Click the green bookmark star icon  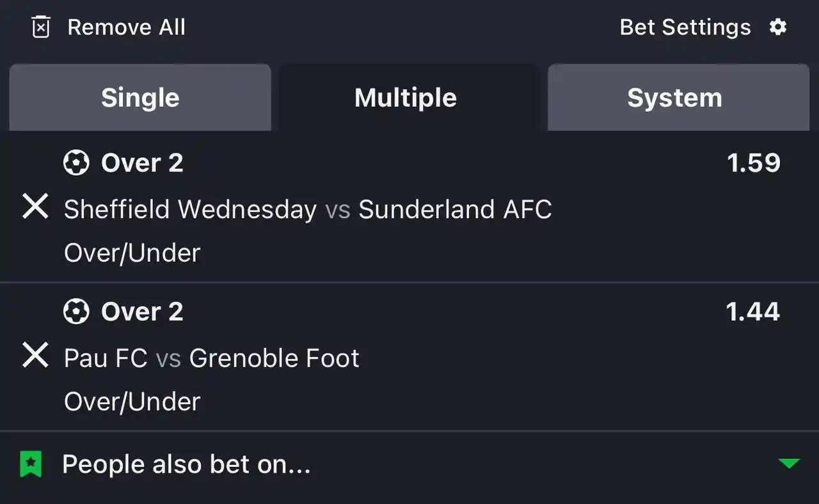31,464
